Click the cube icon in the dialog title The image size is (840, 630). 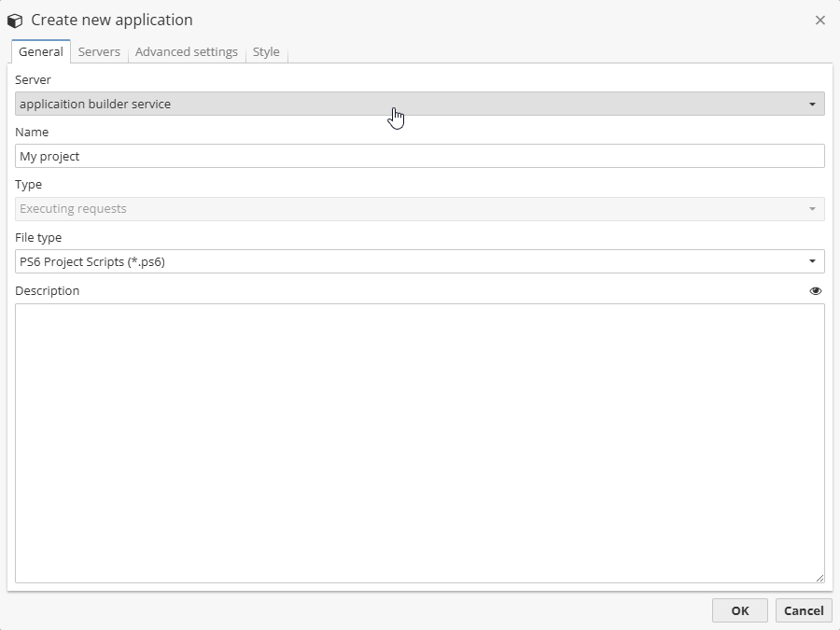[15, 21]
